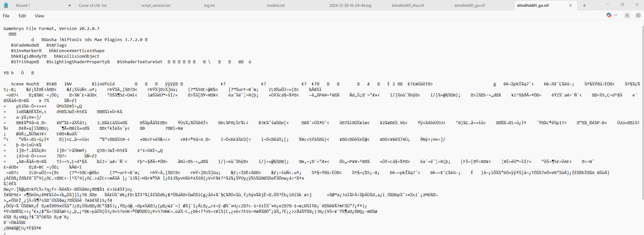Click the Notepad app icon in title bar
644x235 pixels.
pos(6,5)
